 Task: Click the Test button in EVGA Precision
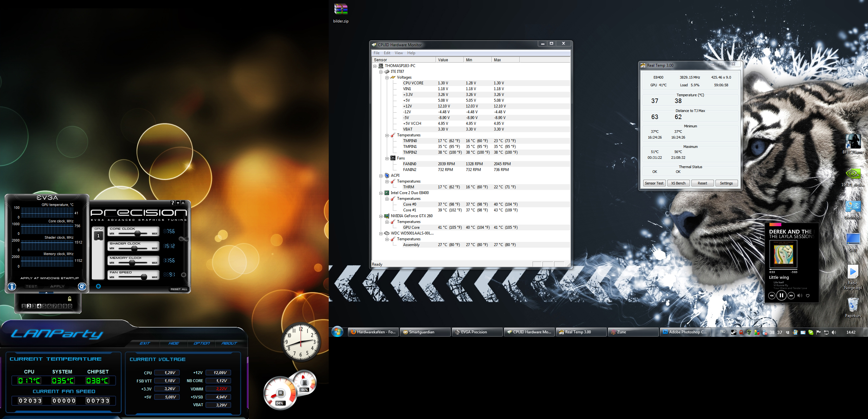(31, 286)
